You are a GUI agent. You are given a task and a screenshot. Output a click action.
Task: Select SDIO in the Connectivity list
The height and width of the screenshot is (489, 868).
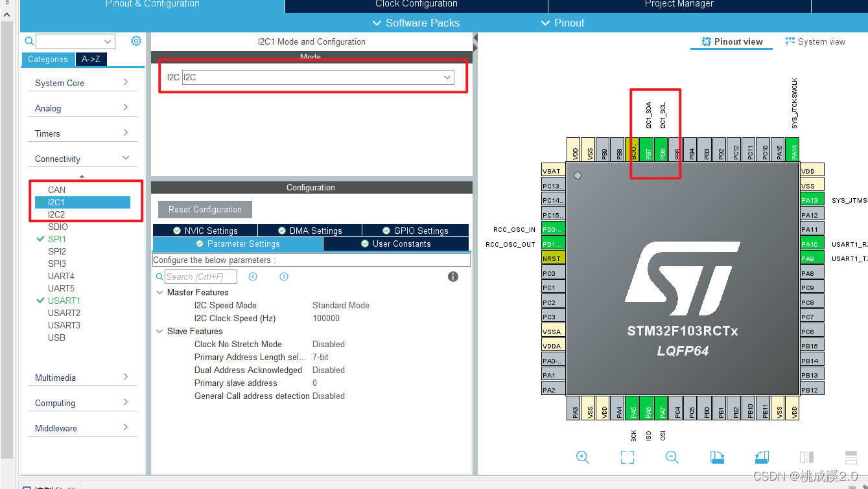[x=58, y=227]
